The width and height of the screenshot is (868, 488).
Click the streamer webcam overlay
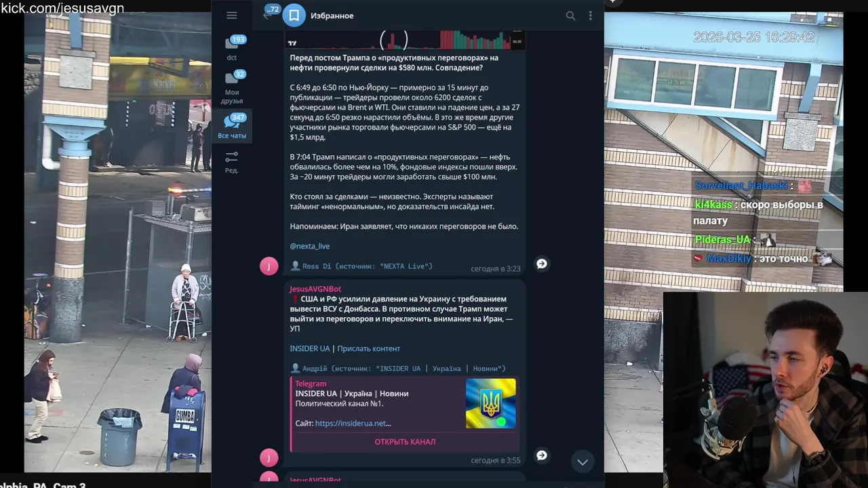click(766, 390)
